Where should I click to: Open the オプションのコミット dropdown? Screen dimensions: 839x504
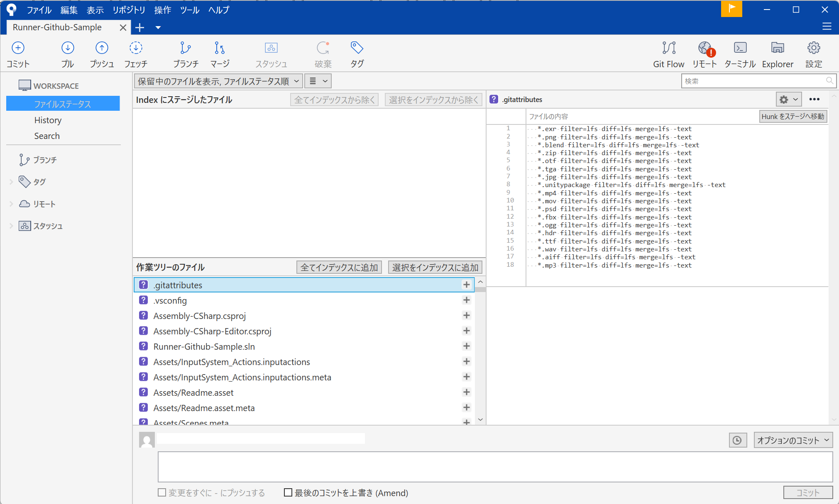[793, 440]
